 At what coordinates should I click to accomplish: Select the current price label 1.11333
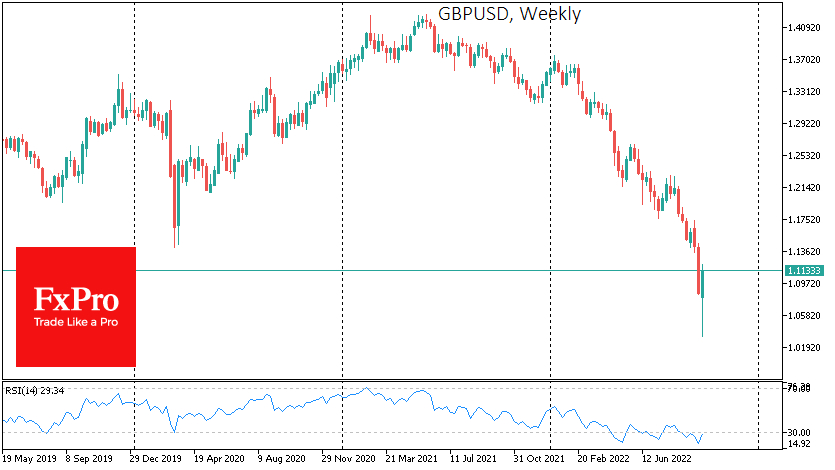coord(804,271)
